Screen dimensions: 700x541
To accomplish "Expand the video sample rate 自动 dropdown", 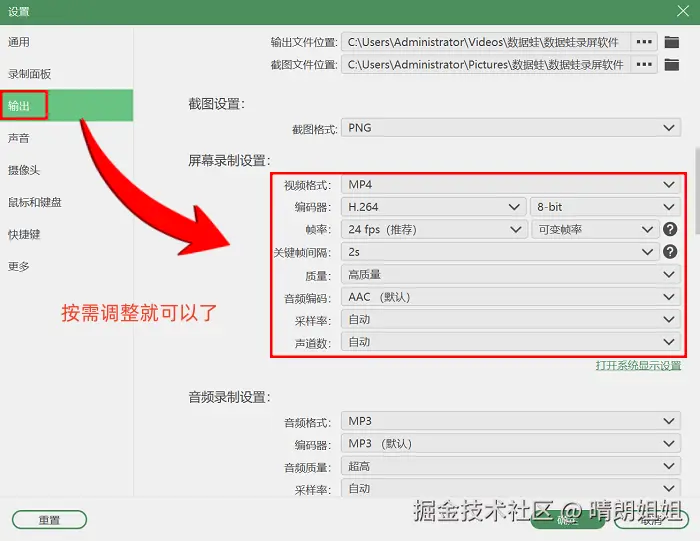I will [x=511, y=319].
